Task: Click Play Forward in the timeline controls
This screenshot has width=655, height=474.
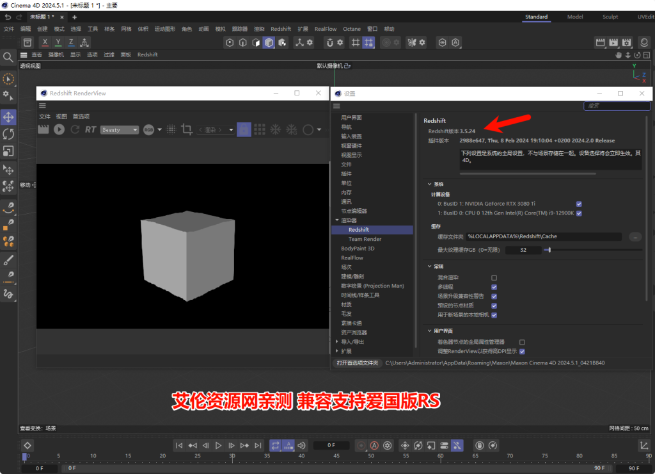Action: point(218,446)
